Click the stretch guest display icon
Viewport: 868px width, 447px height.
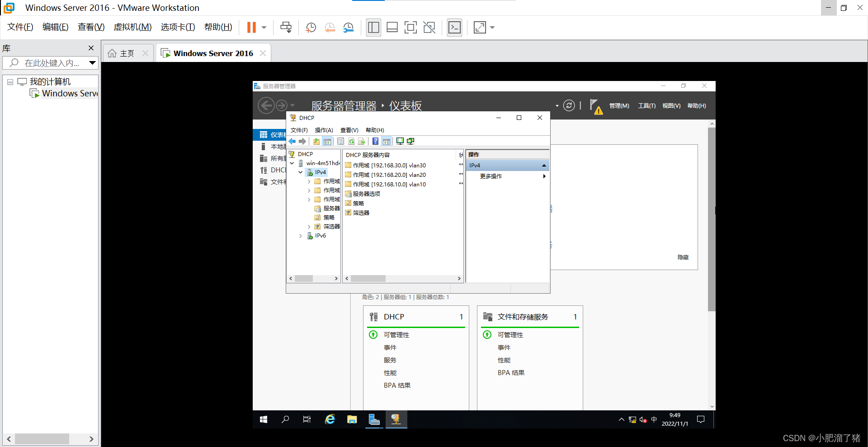(x=480, y=28)
